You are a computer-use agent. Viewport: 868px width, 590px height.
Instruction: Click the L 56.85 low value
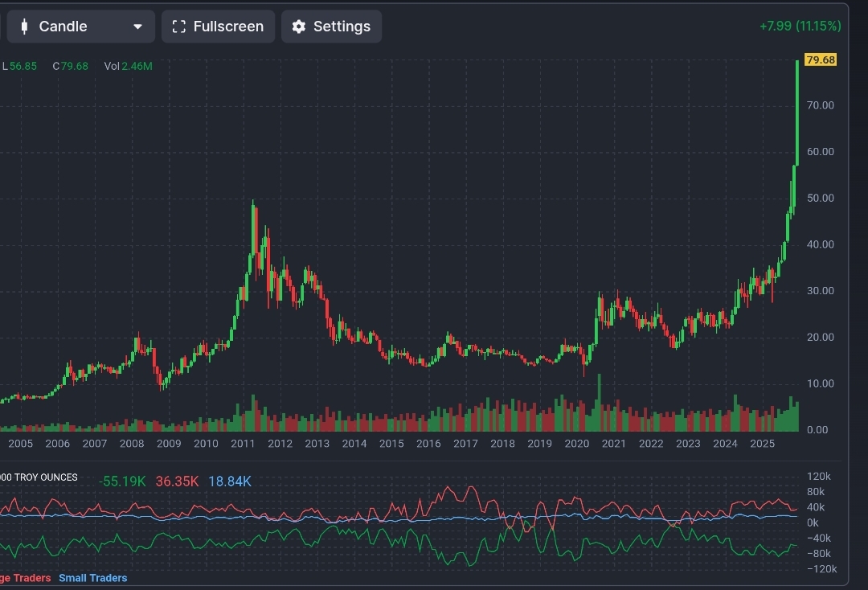(x=19, y=67)
